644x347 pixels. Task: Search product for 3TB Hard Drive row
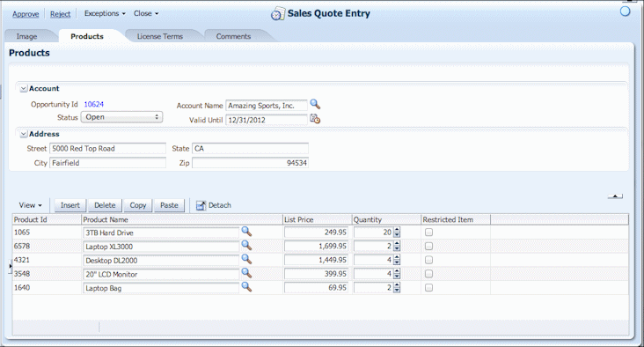[246, 232]
